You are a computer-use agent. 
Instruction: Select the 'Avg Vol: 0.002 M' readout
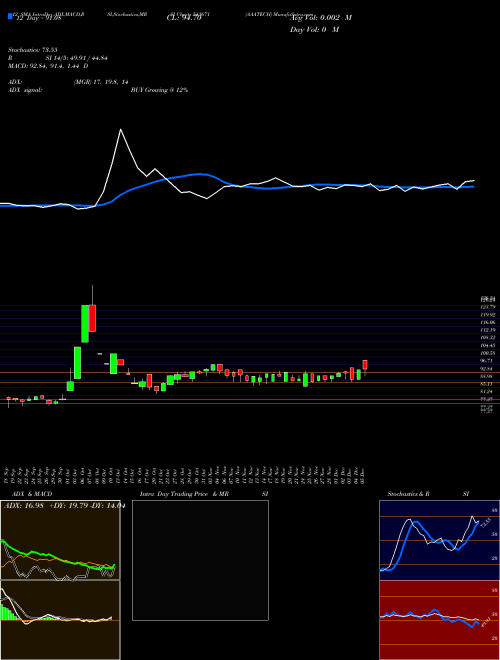click(x=321, y=18)
